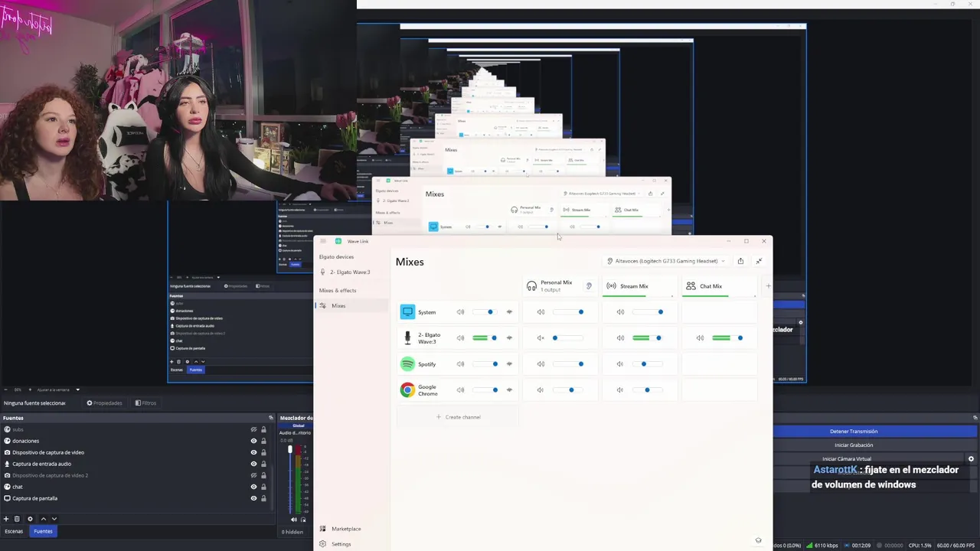The image size is (980, 551).
Task: Open source properties gear in Fuentes toolbar
Action: (x=30, y=519)
